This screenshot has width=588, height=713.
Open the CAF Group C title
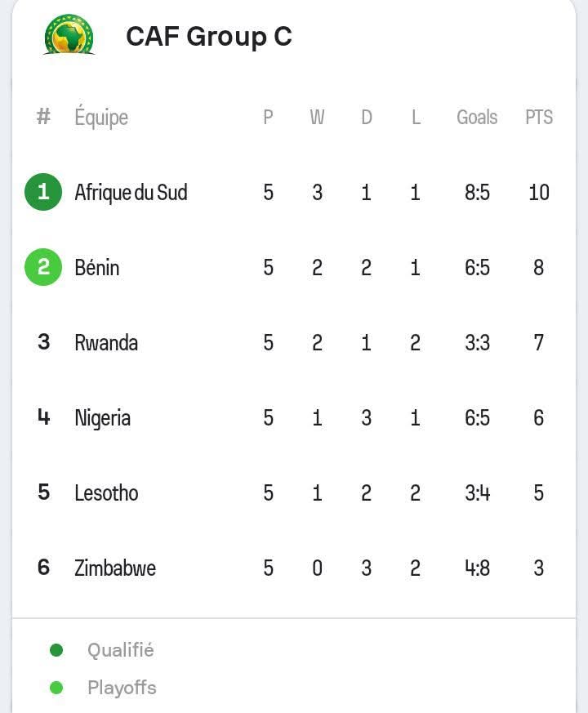(209, 37)
